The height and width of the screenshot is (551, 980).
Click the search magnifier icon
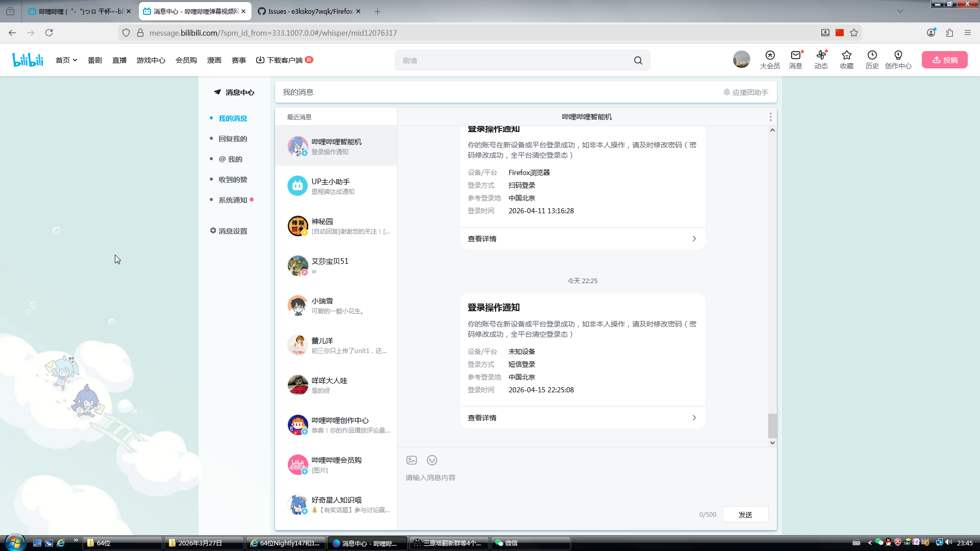point(638,60)
